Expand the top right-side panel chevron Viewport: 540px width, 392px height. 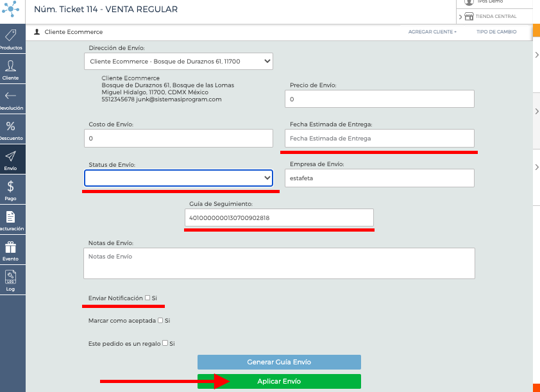pyautogui.click(x=537, y=55)
